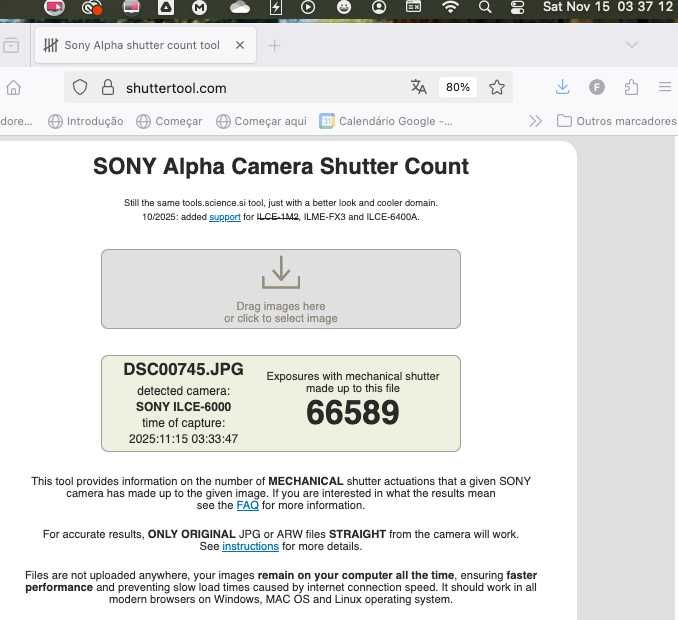Click the menu bar date and time
Screen dimensions: 678x620
coord(608,7)
